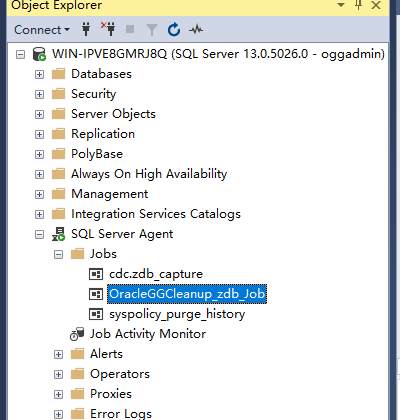400x420 pixels.
Task: Click the Proxies folder icon
Action: (78, 394)
